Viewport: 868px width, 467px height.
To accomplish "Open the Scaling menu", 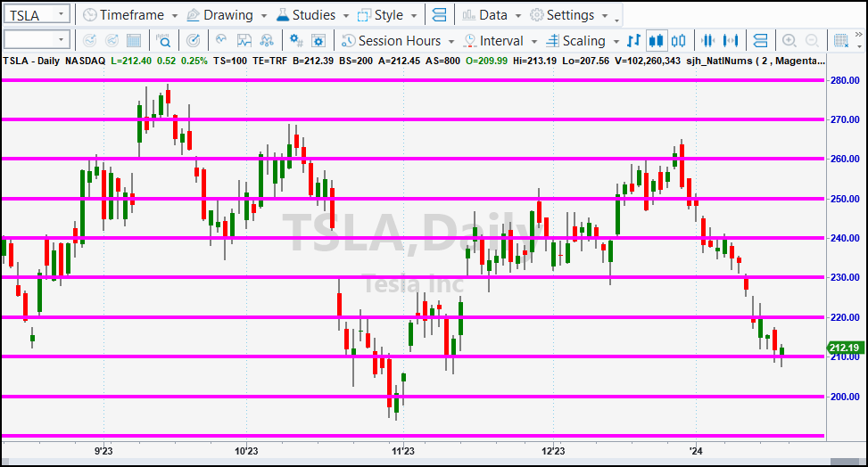I will click(583, 41).
